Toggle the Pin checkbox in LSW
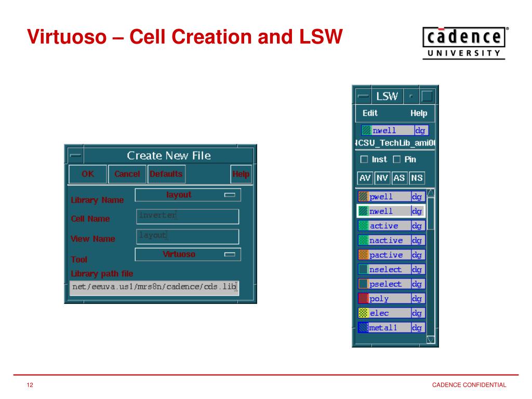This screenshot has width=532, height=399. click(x=396, y=159)
